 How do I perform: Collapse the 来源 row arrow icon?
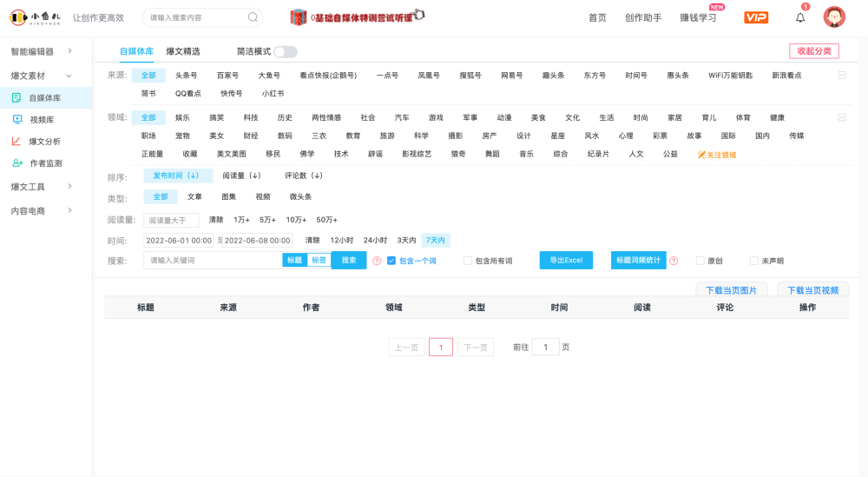tap(842, 76)
